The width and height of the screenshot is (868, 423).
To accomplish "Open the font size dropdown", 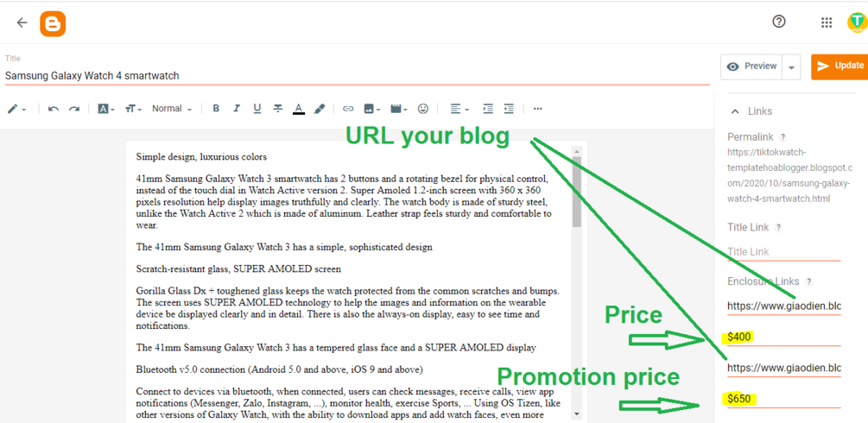I will (x=133, y=109).
